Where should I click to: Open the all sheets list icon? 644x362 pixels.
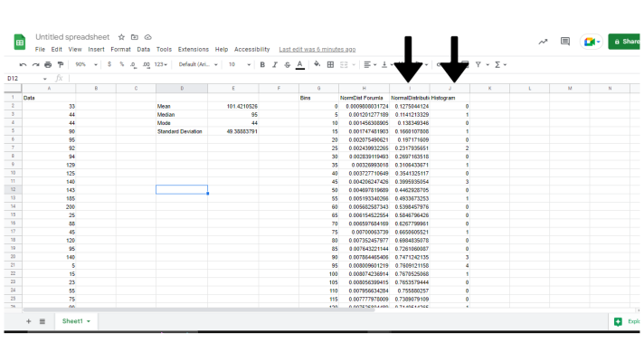pos(43,321)
